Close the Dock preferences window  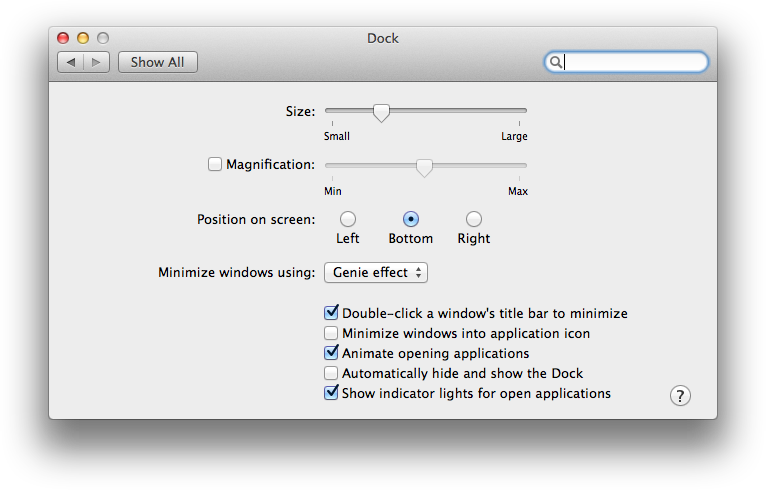point(63,38)
